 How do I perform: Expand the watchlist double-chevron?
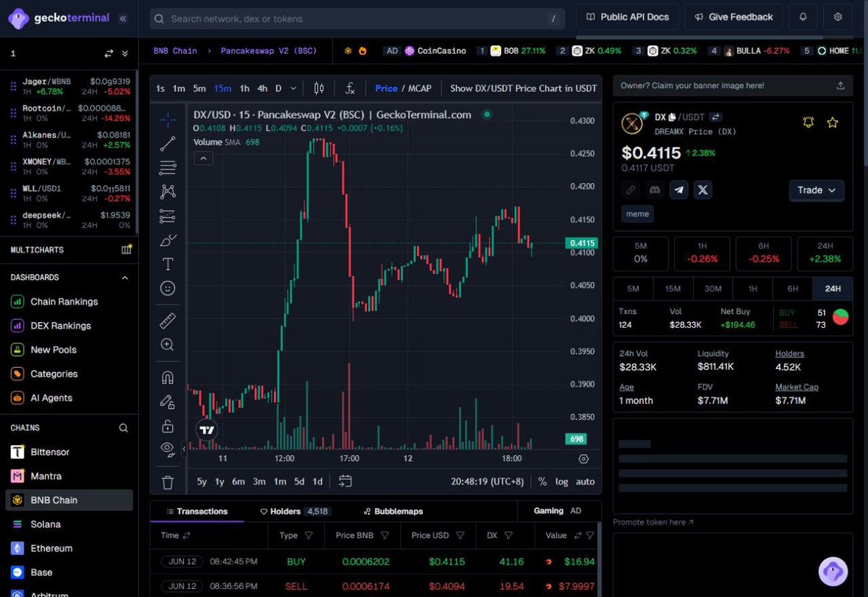(125, 54)
